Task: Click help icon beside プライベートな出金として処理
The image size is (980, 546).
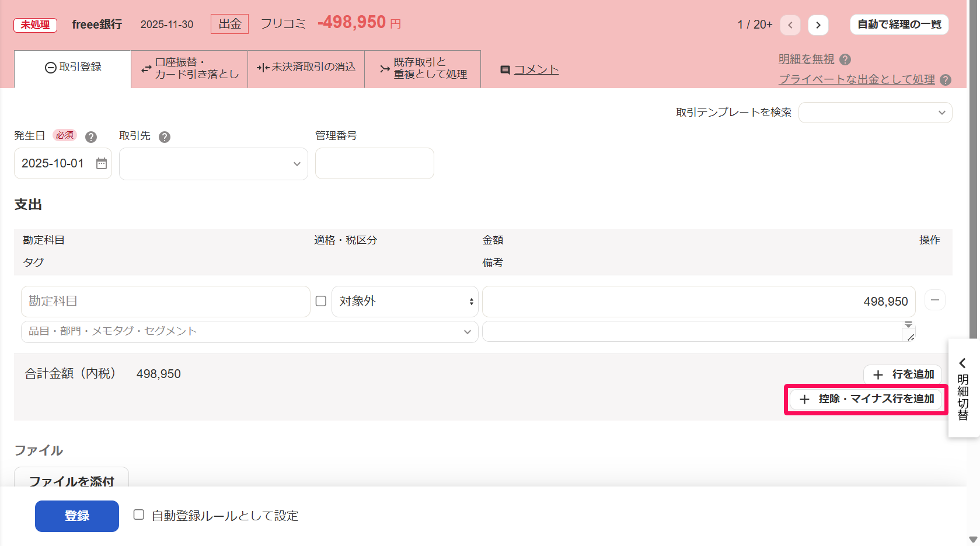Action: pos(946,80)
